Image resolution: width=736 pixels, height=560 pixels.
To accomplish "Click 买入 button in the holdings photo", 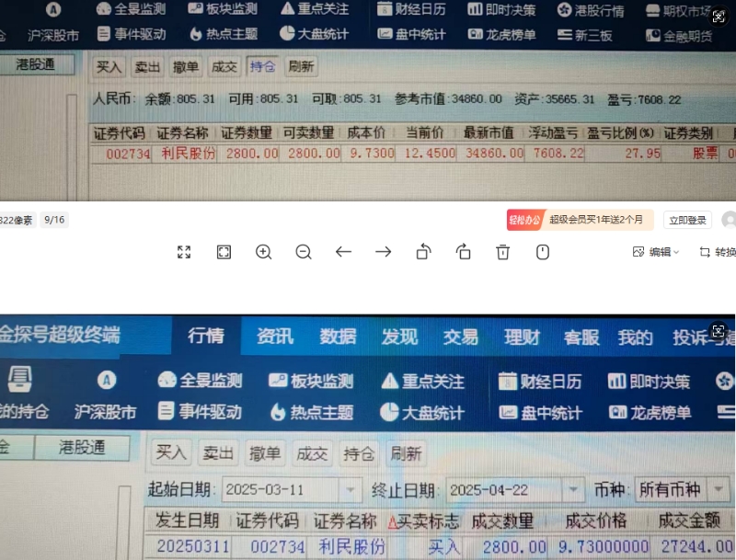I will (109, 67).
